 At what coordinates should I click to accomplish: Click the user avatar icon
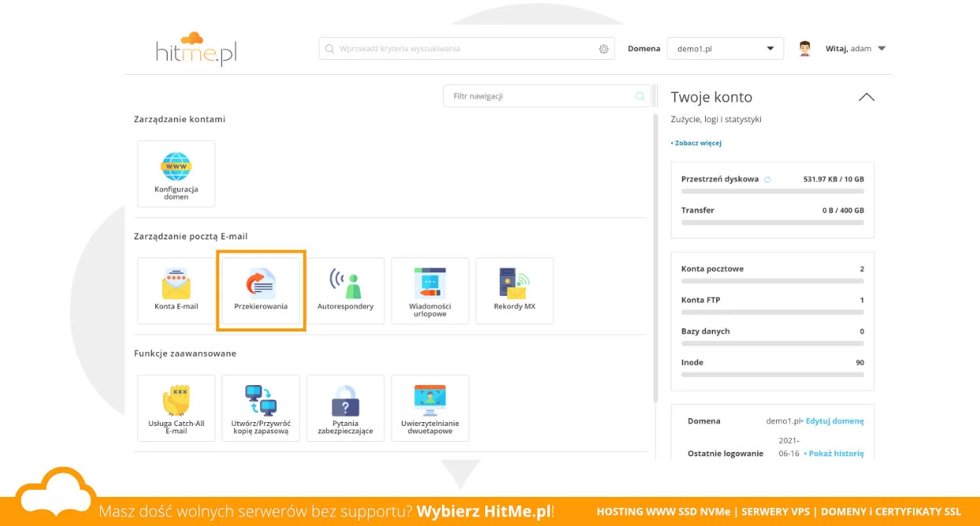point(804,49)
